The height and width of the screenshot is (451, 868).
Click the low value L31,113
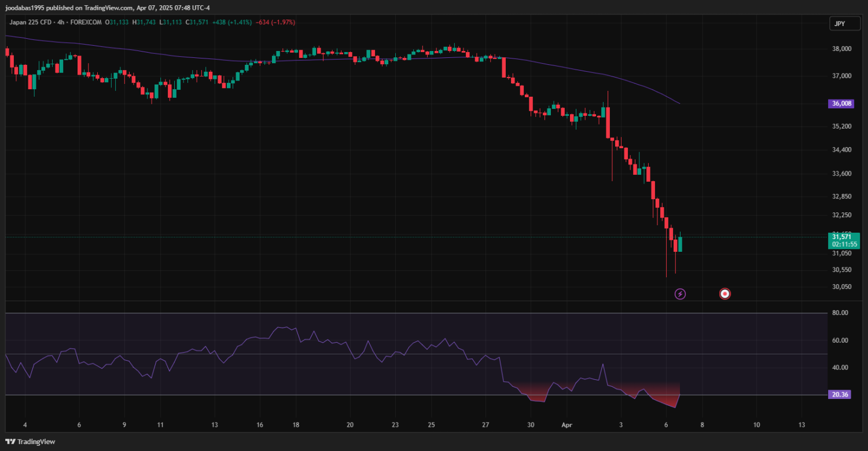click(171, 22)
